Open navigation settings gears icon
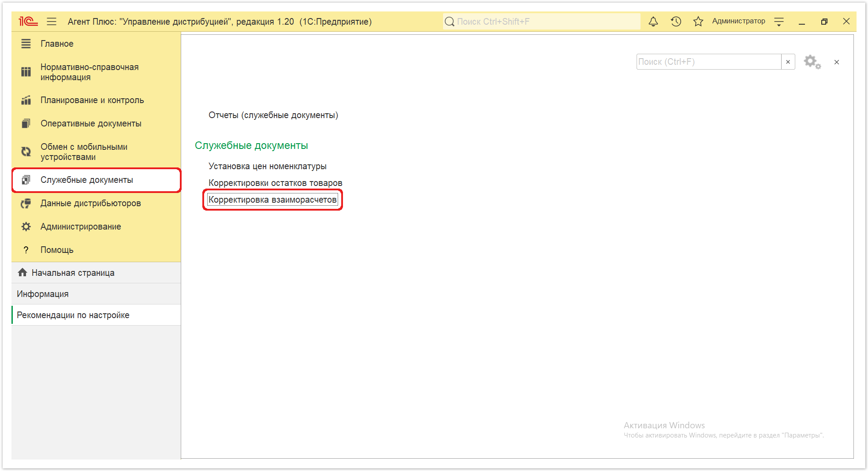868x471 pixels. (x=812, y=62)
